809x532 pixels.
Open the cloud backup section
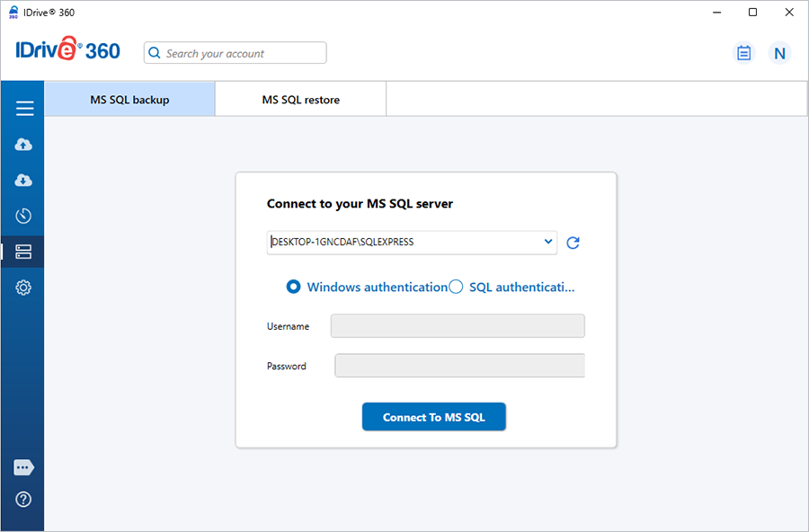(24, 145)
